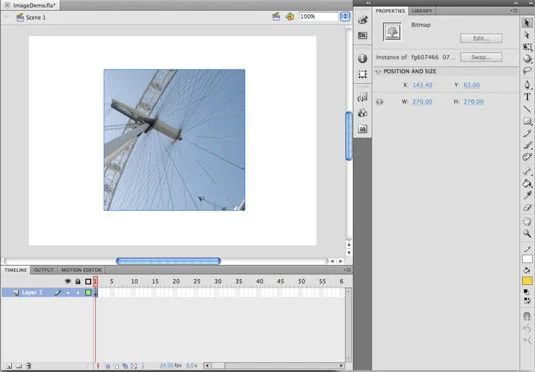Screen dimensions: 535x372
Task: Open the bottom dock panel icon
Action: 362,129
